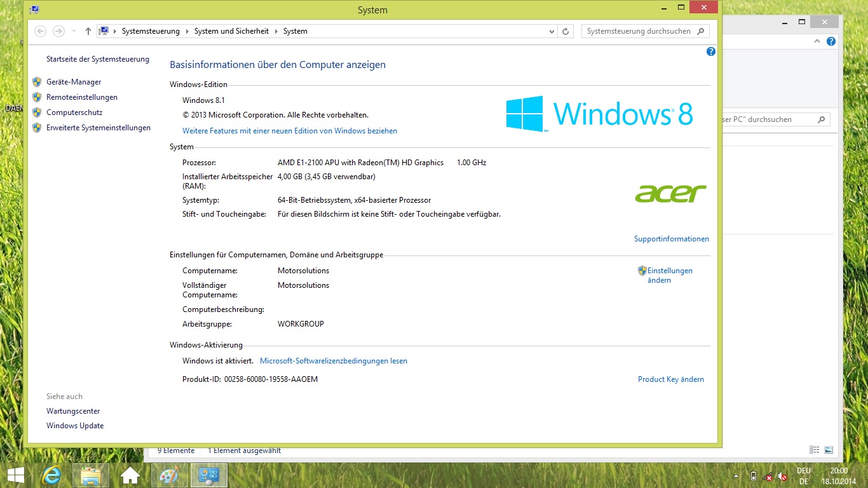The width and height of the screenshot is (868, 488).
Task: Click the shield icon next to Einstellungen ändern
Action: (x=642, y=271)
